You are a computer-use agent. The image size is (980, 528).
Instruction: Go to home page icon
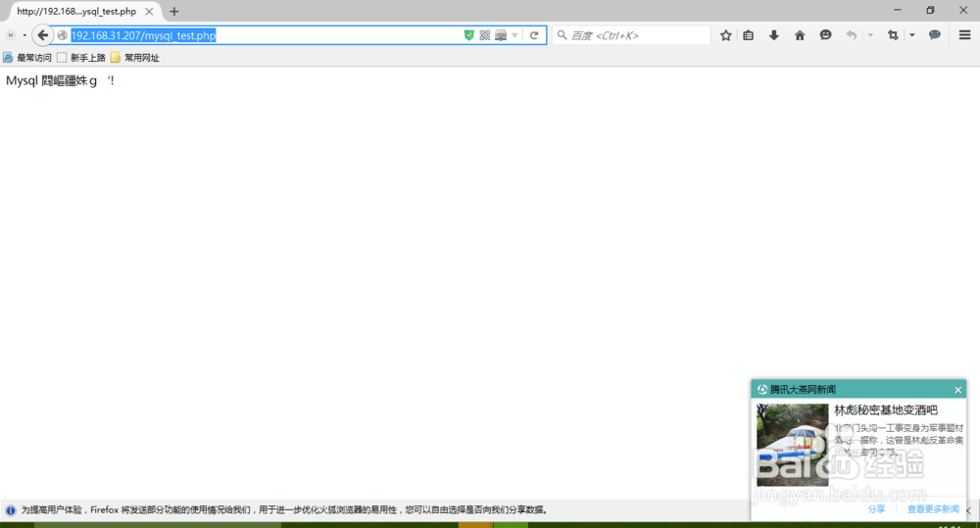click(800, 35)
